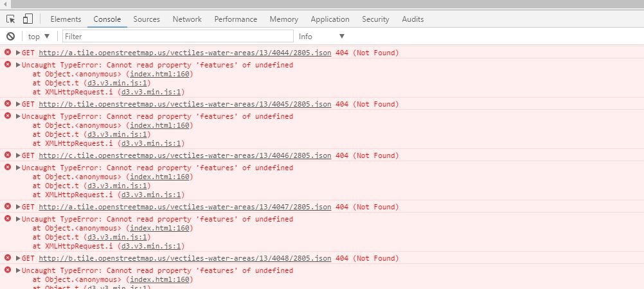Switch to the Sources tab
Screen dimensions: 644x289
point(147,19)
